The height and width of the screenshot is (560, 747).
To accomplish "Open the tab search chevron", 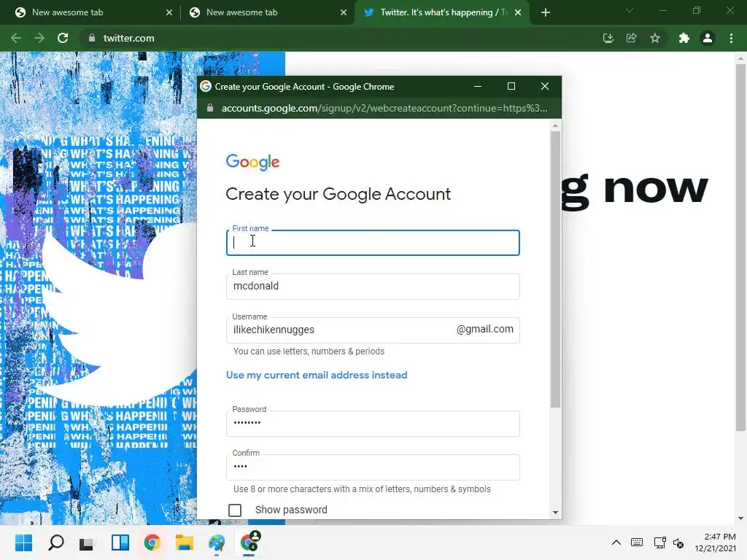I will [630, 10].
